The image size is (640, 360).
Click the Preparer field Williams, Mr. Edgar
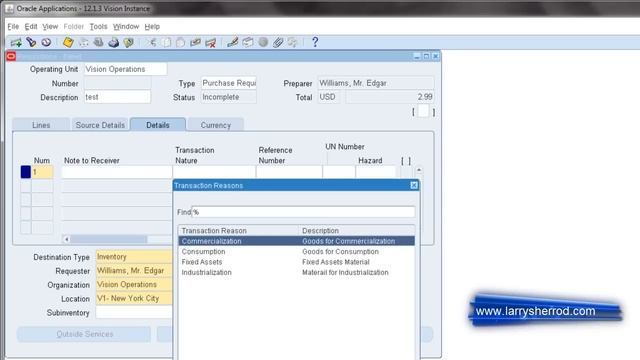(x=376, y=83)
